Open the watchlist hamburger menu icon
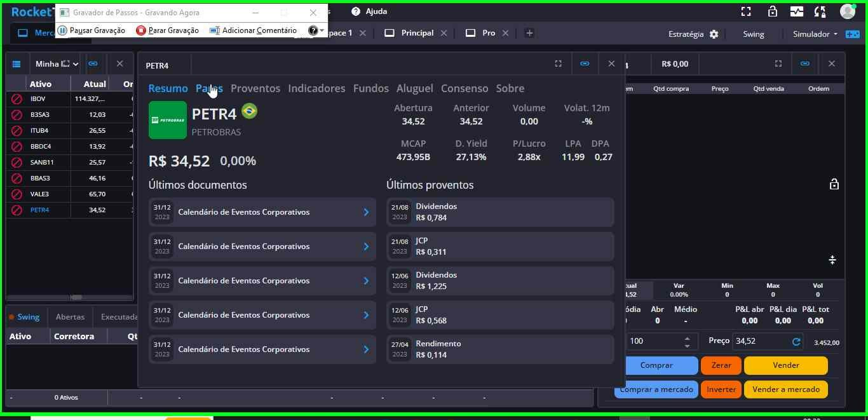The width and height of the screenshot is (868, 420). click(17, 64)
